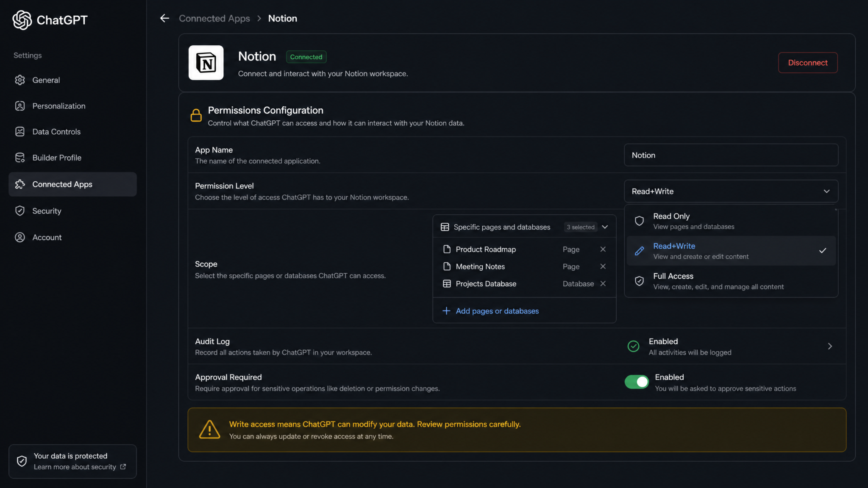Click the Disconnect button
The width and height of the screenshot is (868, 488).
click(x=808, y=63)
